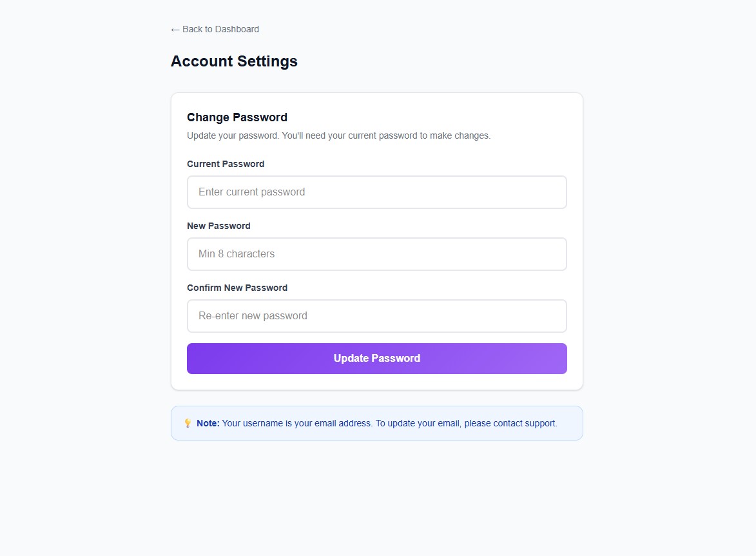Click the lightbulb icon in the note banner
Viewport: 756px width, 556px height.
click(x=187, y=423)
